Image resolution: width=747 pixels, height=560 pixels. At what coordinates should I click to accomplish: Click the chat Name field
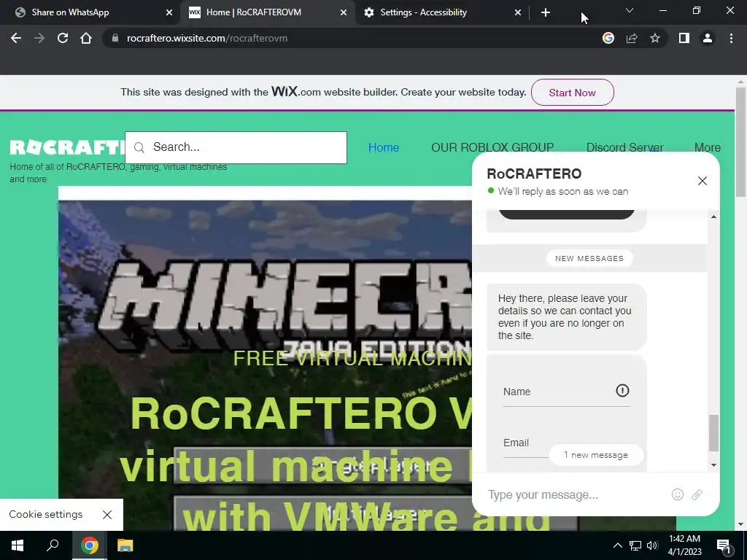566,392
